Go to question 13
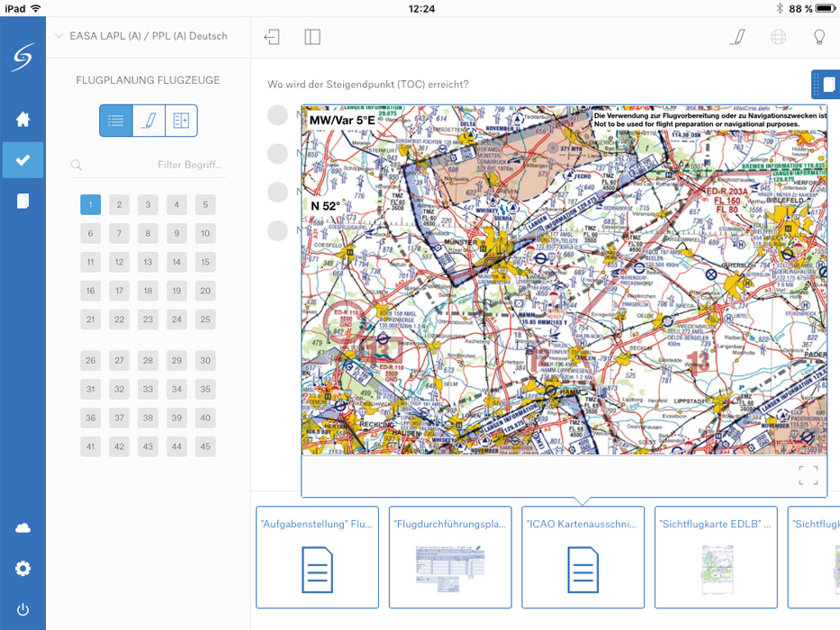Image resolution: width=840 pixels, height=630 pixels. (148, 262)
